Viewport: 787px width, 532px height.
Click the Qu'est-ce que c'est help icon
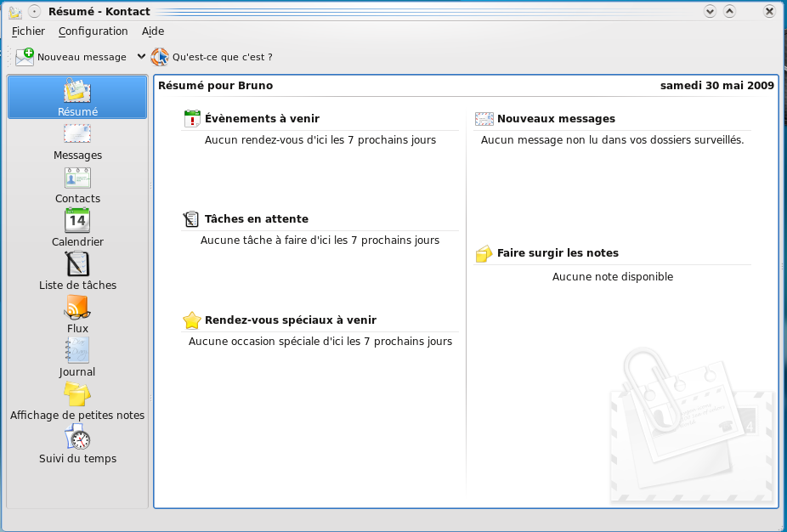[x=160, y=57]
